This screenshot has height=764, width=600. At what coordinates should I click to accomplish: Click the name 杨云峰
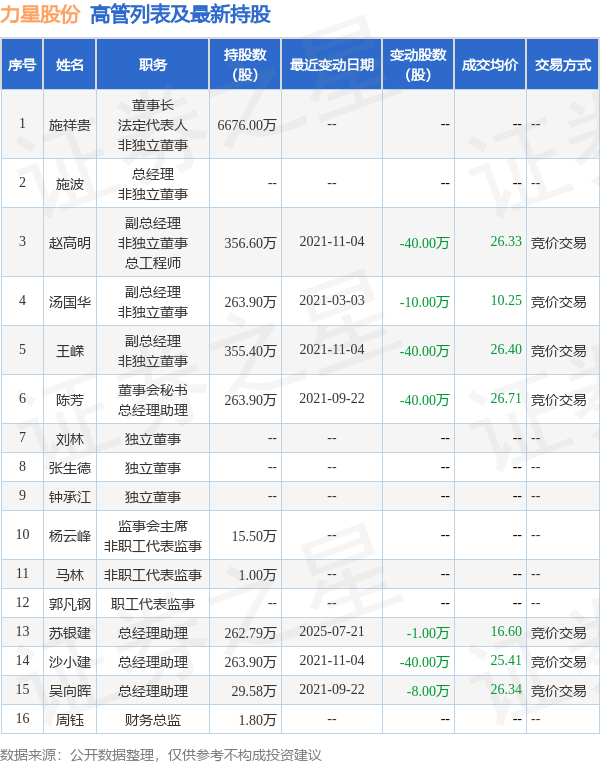tap(70, 536)
